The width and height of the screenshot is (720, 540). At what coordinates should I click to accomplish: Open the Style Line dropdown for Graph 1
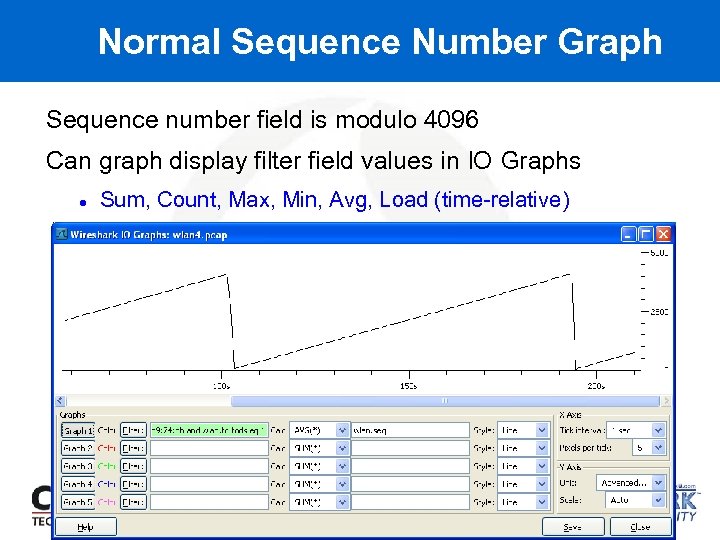[x=523, y=430]
